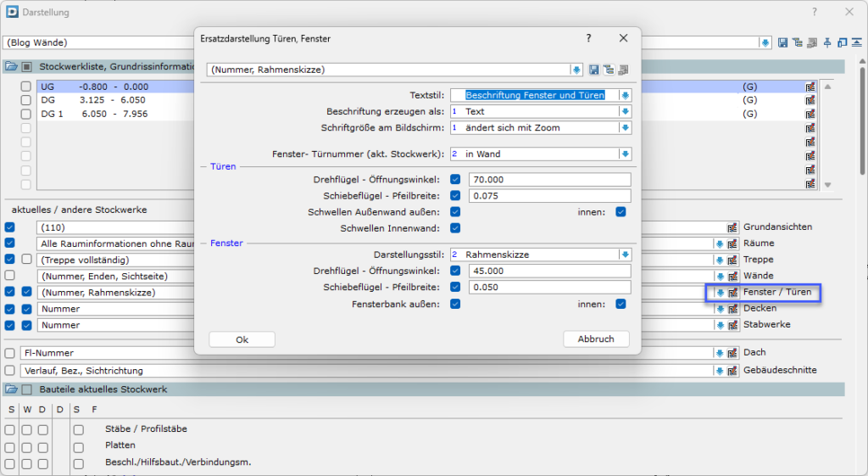Click the Fenster Schiebeflügel Pfeilbreite value field
This screenshot has height=476, width=868.
[549, 288]
